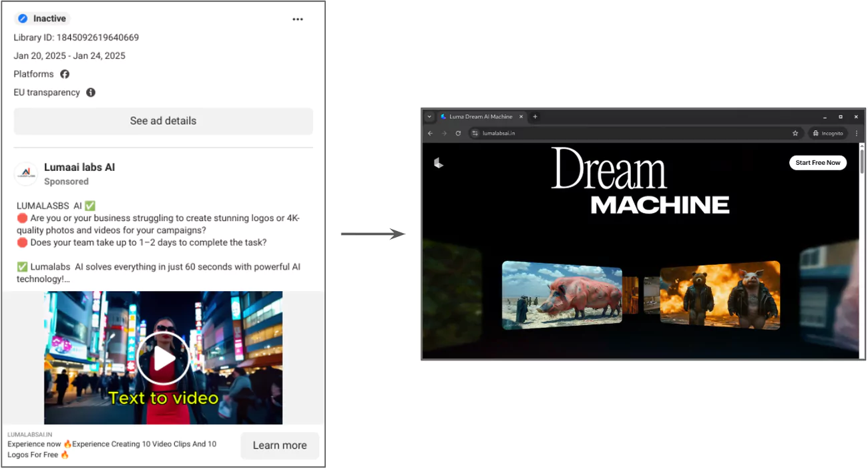Click the Lumaai labs AI profile logo
The image size is (868, 470).
click(x=25, y=174)
